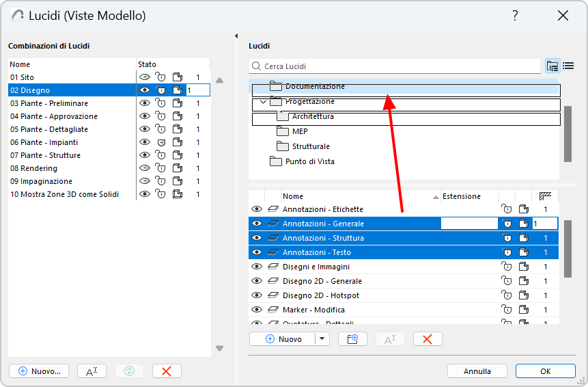
Task: Open the dialog help question mark
Action: pos(516,16)
